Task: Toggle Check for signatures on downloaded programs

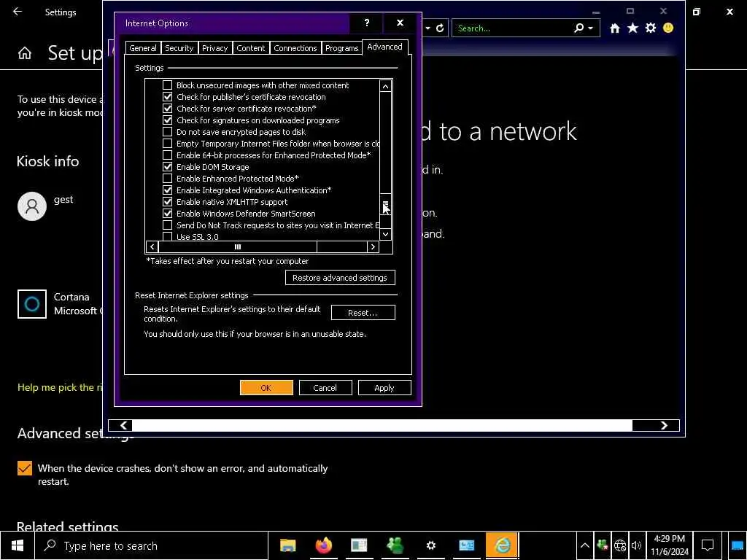Action: click(x=167, y=120)
